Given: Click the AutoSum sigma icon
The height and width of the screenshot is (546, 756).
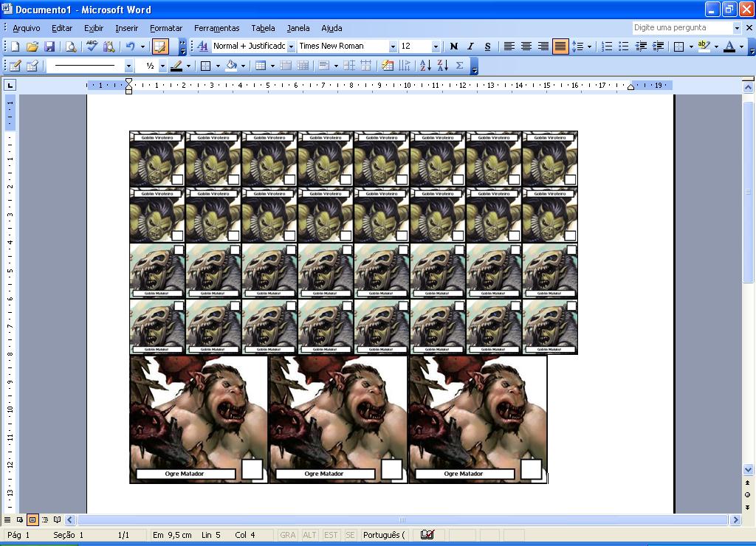Looking at the screenshot, I should [459, 66].
